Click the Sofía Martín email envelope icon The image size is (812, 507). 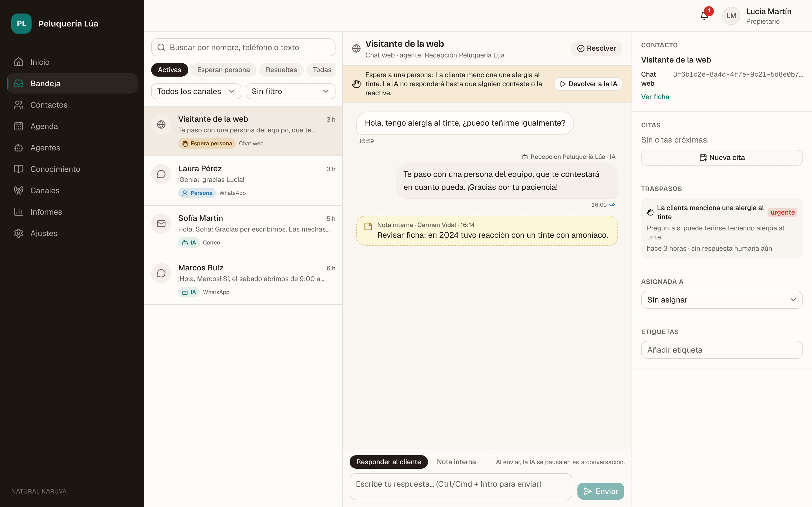(x=161, y=224)
